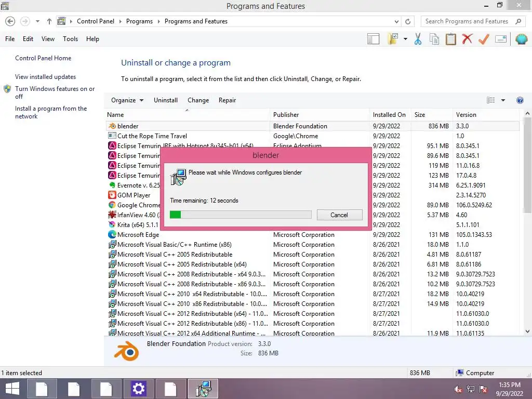532x399 pixels.
Task: Select Microsoft Visual C++ 2005 Redistributable (x64)
Action: click(312, 264)
